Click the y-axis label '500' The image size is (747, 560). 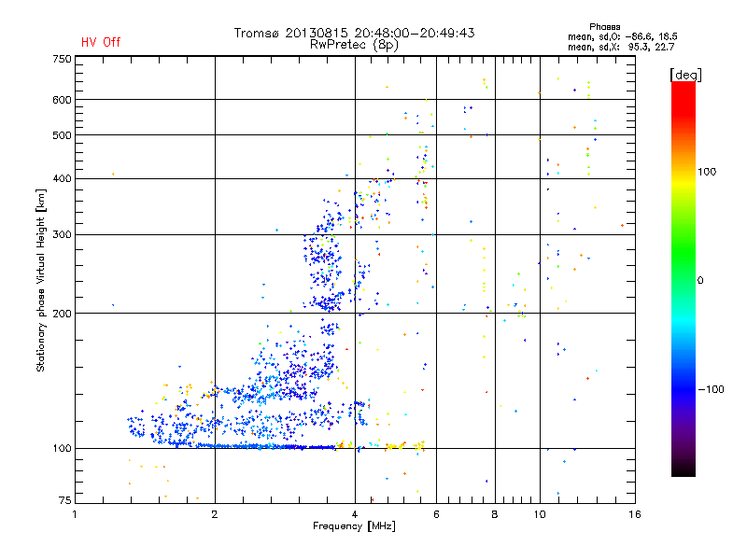click(x=62, y=135)
